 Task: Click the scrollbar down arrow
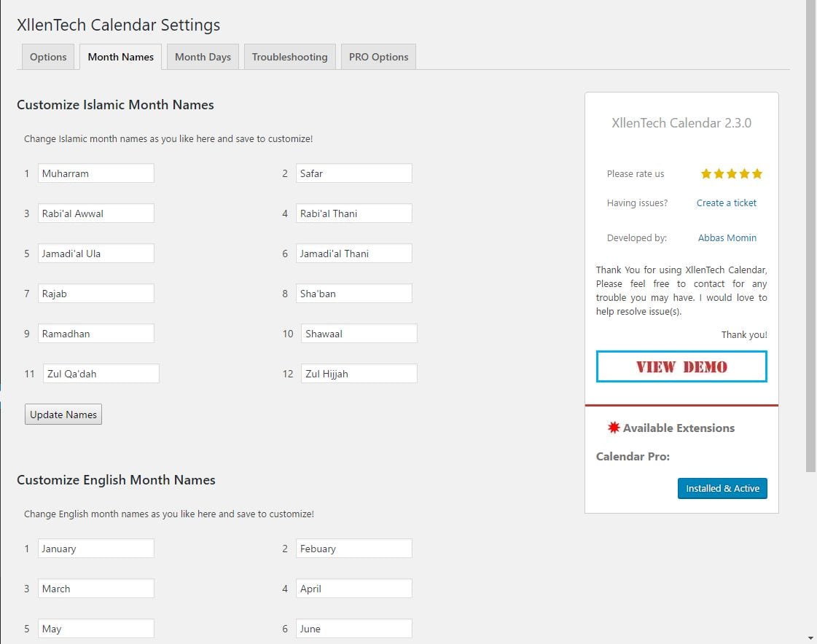(x=810, y=637)
